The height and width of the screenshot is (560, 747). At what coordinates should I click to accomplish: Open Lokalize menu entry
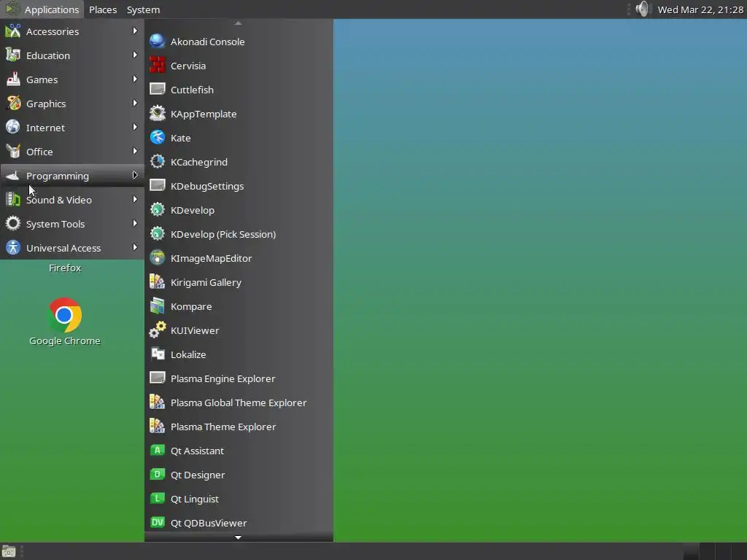(239, 354)
